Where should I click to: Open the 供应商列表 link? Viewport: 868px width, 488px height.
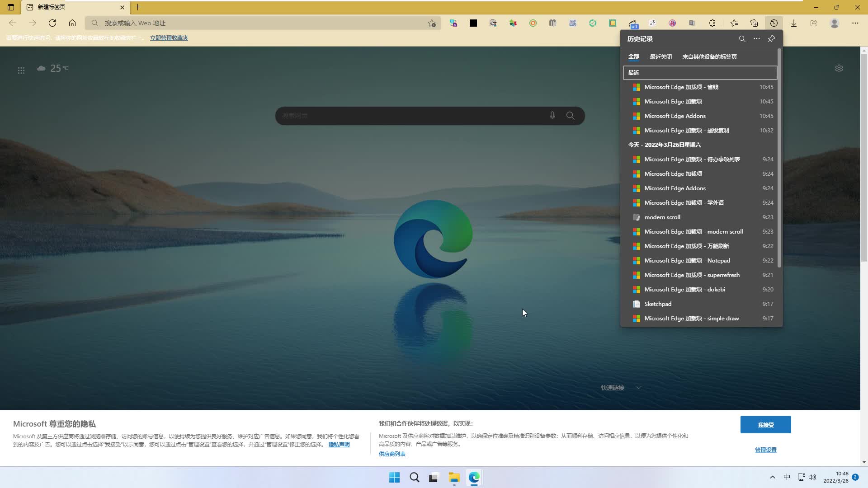tap(392, 454)
